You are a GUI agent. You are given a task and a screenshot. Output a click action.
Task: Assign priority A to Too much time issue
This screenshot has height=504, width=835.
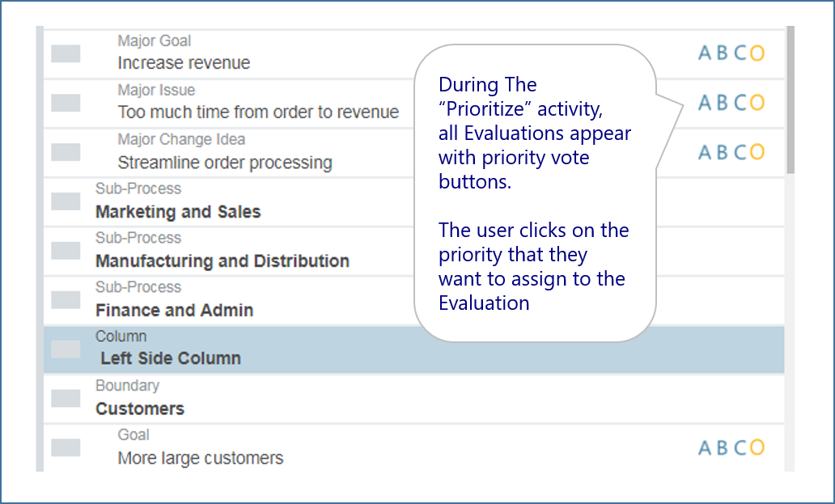click(704, 103)
